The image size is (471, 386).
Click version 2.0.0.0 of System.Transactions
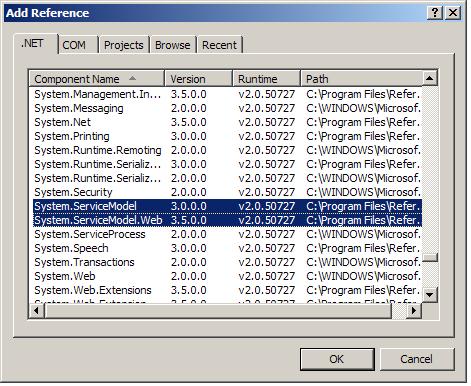coord(189,262)
